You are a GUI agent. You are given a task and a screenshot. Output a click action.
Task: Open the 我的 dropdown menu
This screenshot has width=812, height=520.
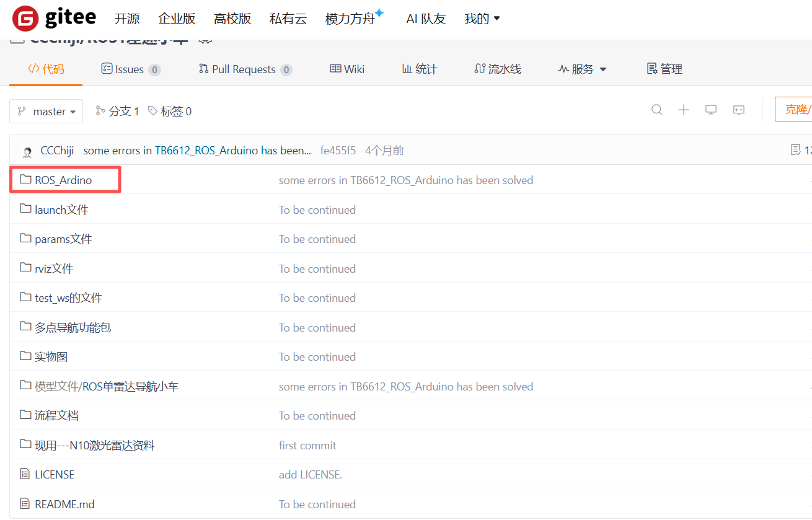coord(482,19)
